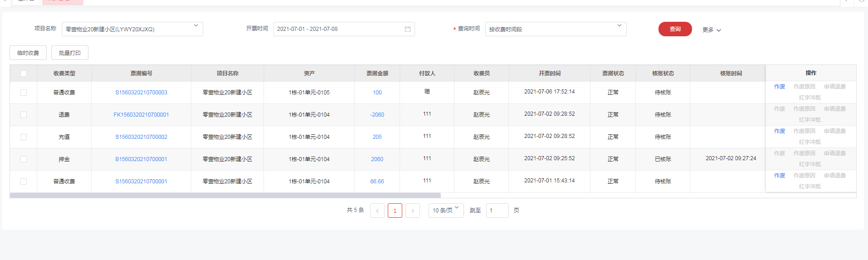
Task: Click amount link 2060 in the 押金 row
Action: 377,159
